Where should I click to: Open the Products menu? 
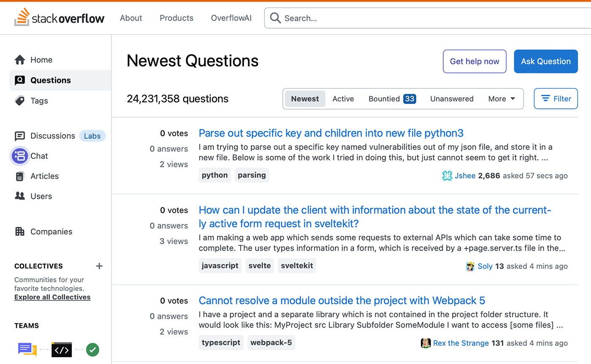(176, 18)
